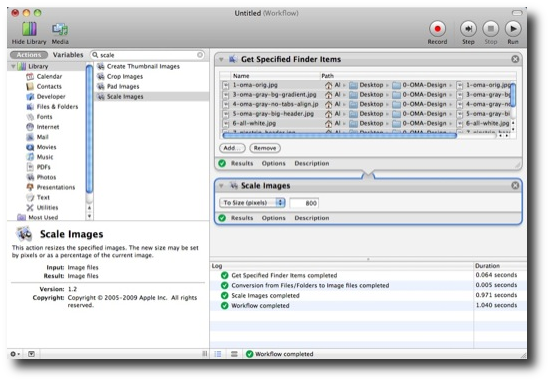Click the search field containing 'scale'
550x382 pixels.
tap(147, 55)
